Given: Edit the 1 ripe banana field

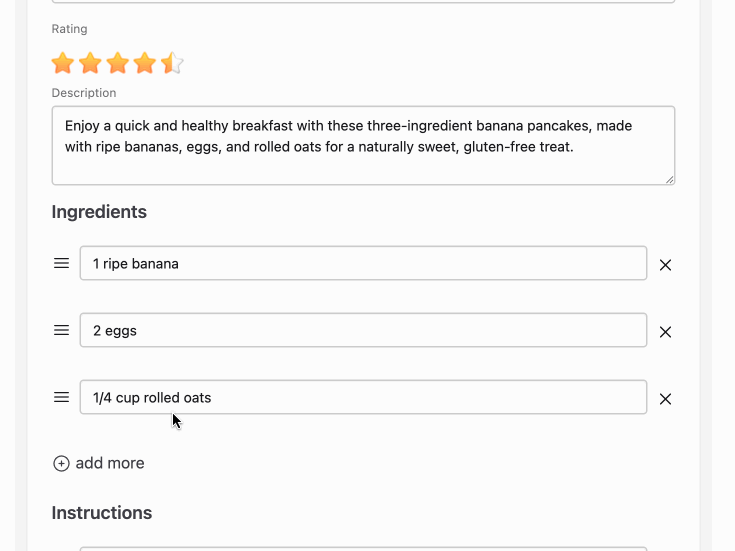Looking at the screenshot, I should tap(363, 263).
